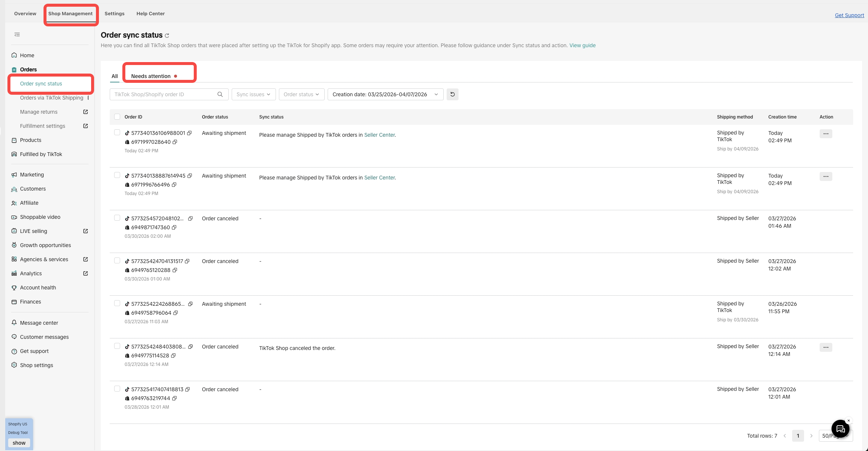This screenshot has height=451, width=868.
Task: Click the TikTok Shop/Shopify order ID search field
Action: 169,94
